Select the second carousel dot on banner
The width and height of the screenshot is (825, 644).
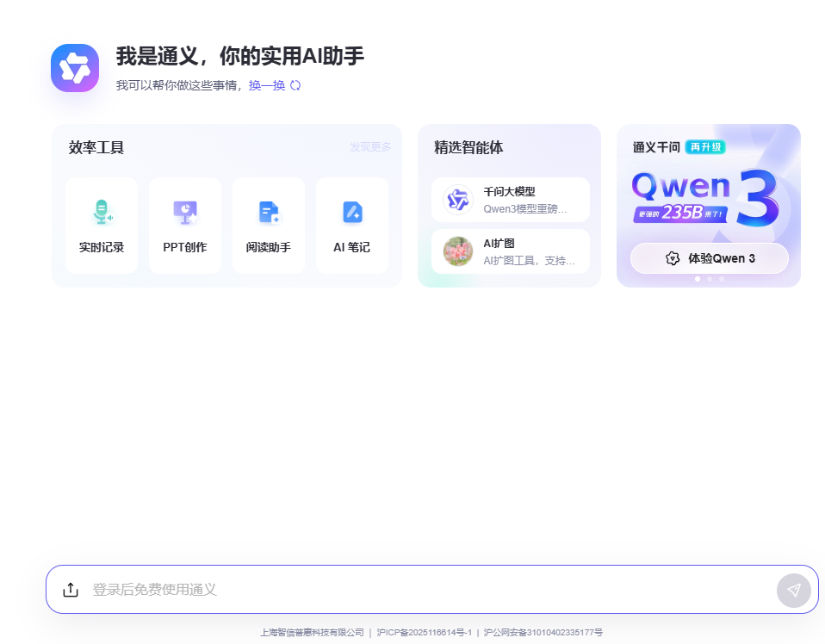point(710,279)
